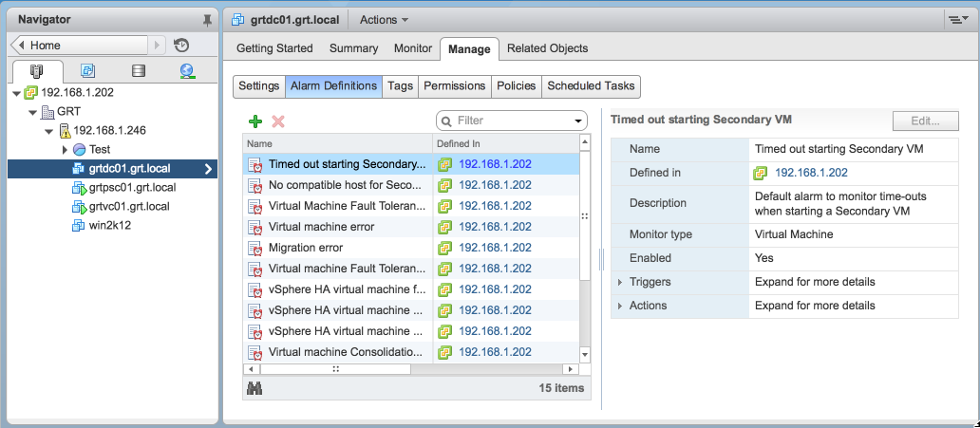Switch to the Permissions sub-tab

454,86
